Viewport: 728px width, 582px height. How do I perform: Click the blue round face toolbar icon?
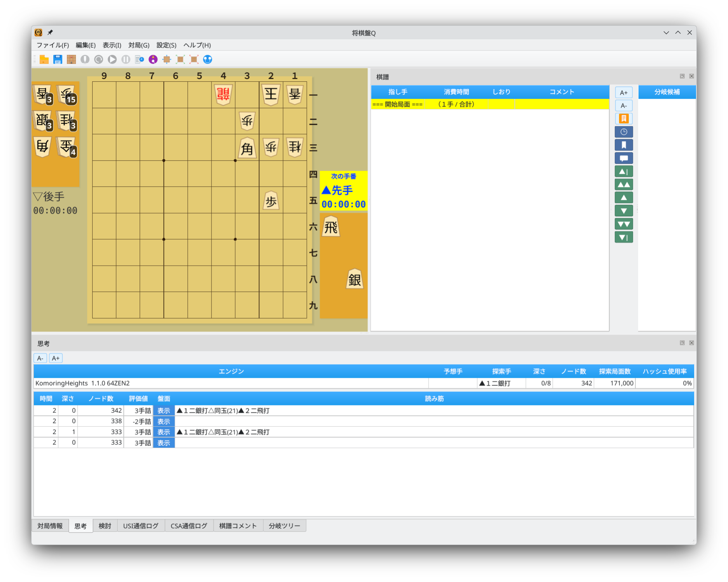(208, 59)
